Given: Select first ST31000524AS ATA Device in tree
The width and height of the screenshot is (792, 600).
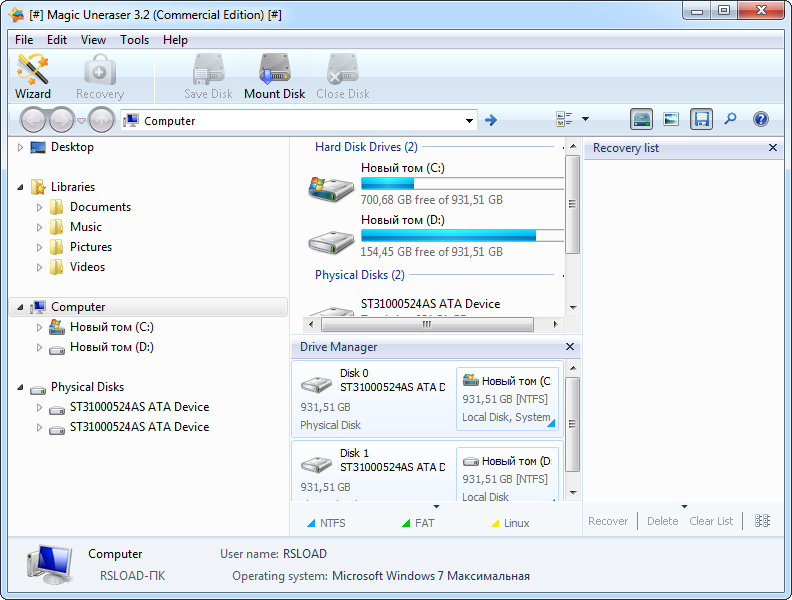Looking at the screenshot, I should (139, 407).
